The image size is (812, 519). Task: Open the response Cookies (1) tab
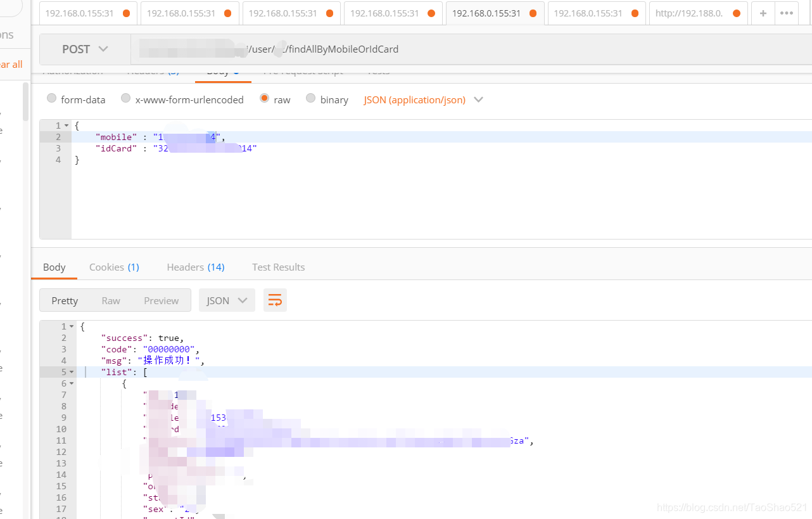[x=114, y=267]
